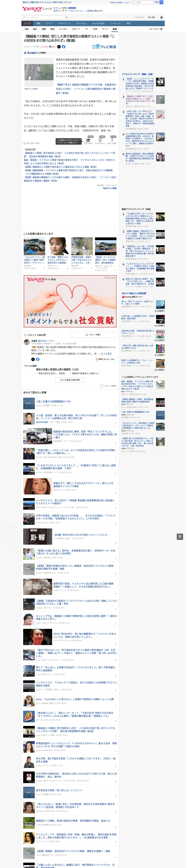
Task: Open the マイページ link
Action: pos(139,18)
